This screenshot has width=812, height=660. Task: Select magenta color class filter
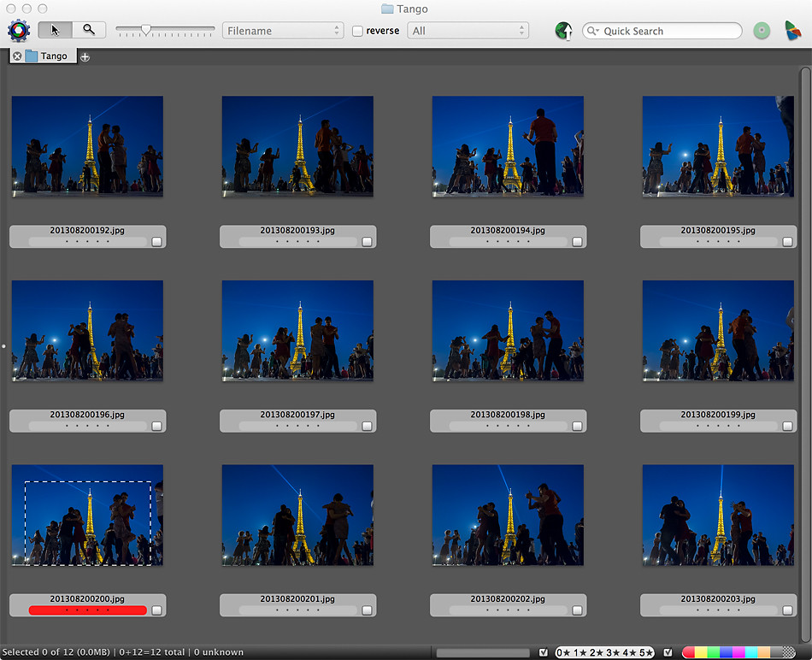click(x=738, y=653)
